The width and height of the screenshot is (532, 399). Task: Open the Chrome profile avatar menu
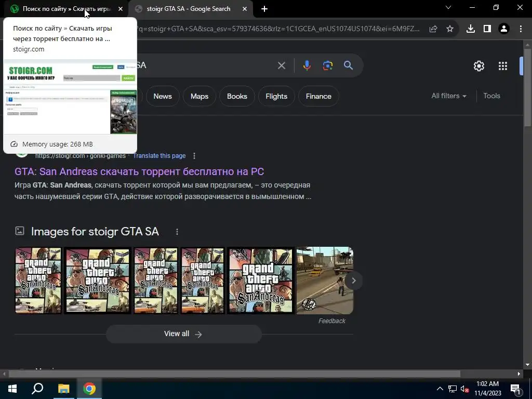(504, 29)
